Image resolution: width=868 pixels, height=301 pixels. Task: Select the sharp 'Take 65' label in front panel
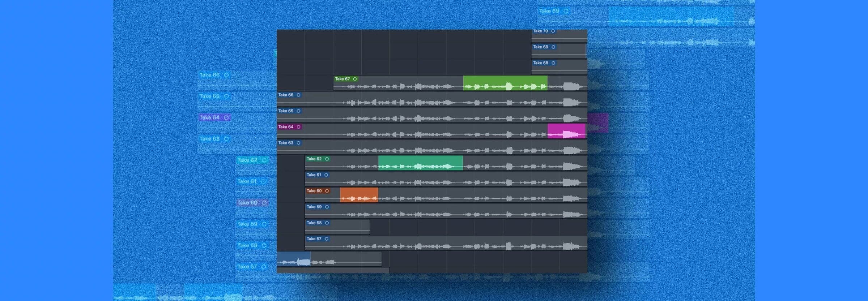[x=286, y=111]
